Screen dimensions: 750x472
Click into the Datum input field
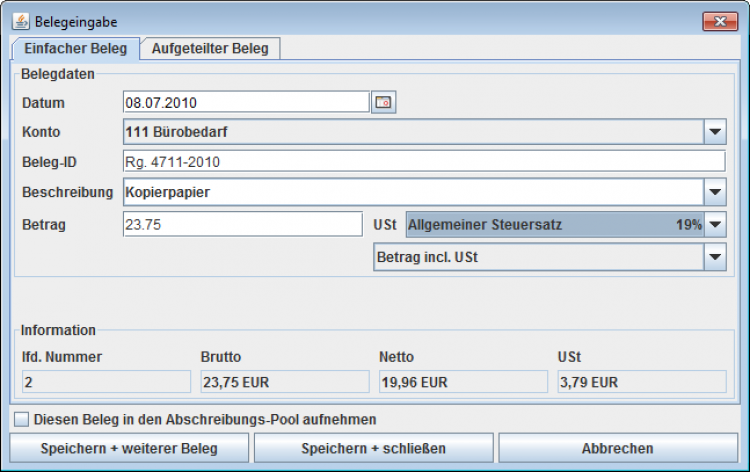245,102
